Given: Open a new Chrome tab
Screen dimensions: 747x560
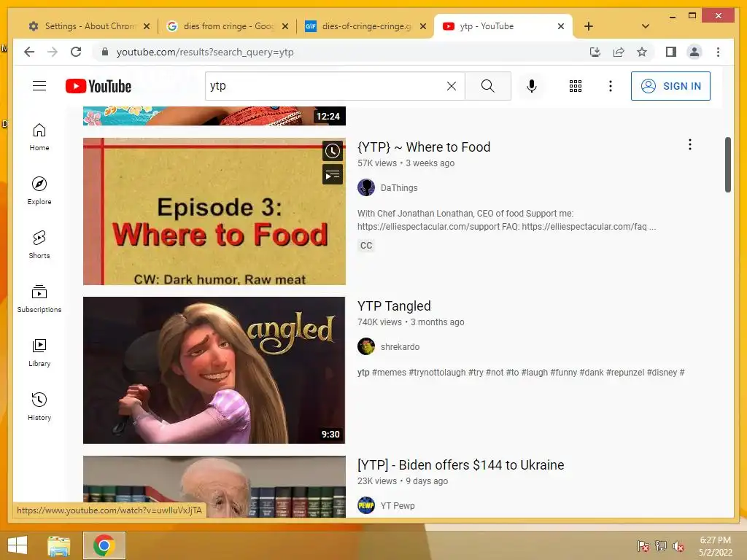Looking at the screenshot, I should pyautogui.click(x=589, y=26).
